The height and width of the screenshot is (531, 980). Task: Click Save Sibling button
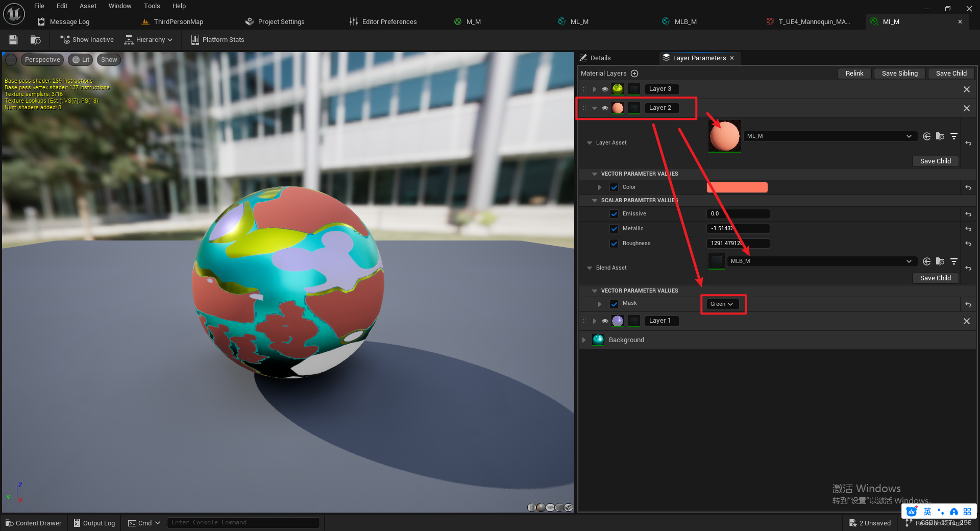[899, 74]
